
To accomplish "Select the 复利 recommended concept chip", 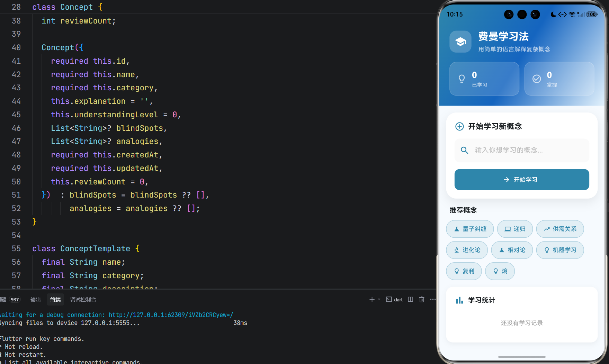I will point(464,271).
